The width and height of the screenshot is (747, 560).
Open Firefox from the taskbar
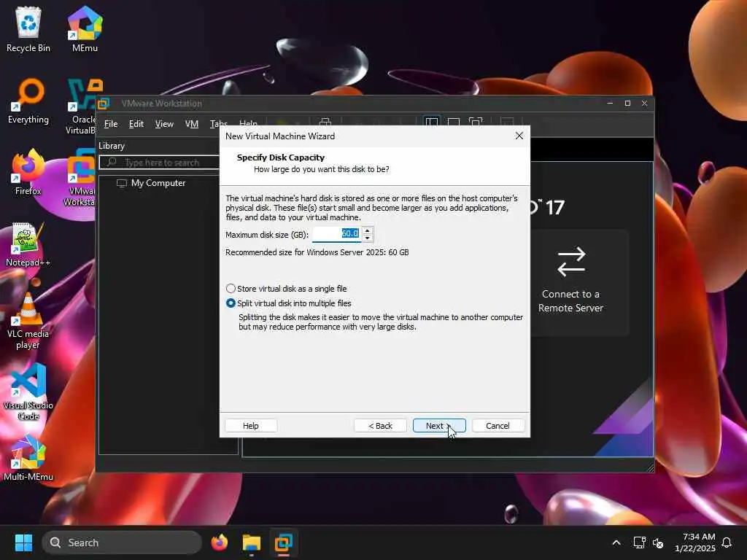(x=219, y=542)
